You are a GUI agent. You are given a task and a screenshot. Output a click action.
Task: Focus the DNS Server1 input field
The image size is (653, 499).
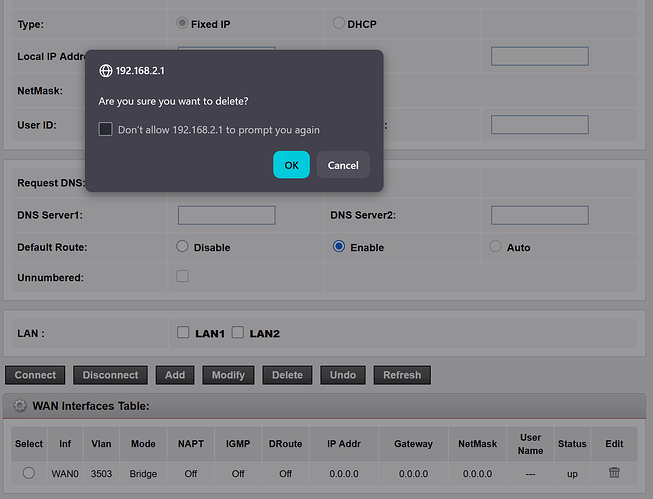(x=226, y=215)
